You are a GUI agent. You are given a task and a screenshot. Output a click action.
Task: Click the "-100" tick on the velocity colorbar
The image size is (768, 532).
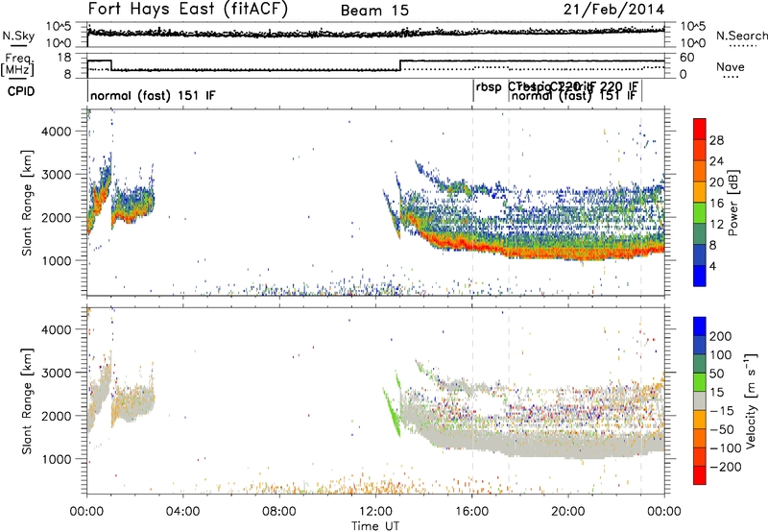coord(726,448)
